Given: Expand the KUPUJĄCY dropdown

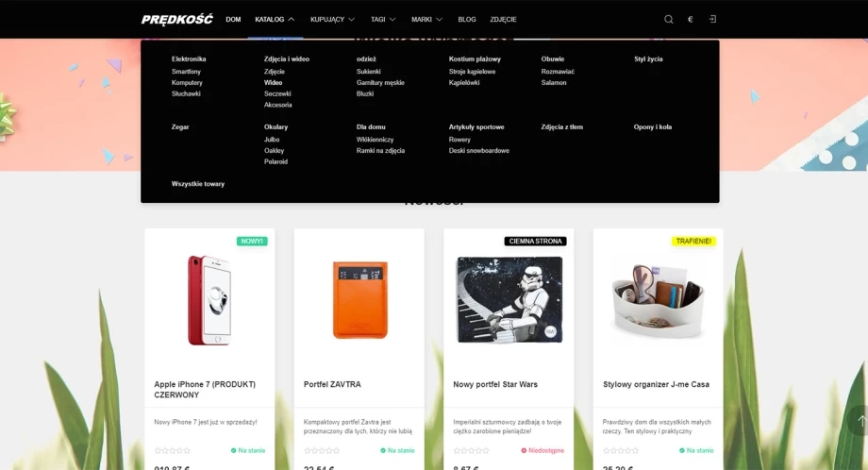Looking at the screenshot, I should (332, 19).
